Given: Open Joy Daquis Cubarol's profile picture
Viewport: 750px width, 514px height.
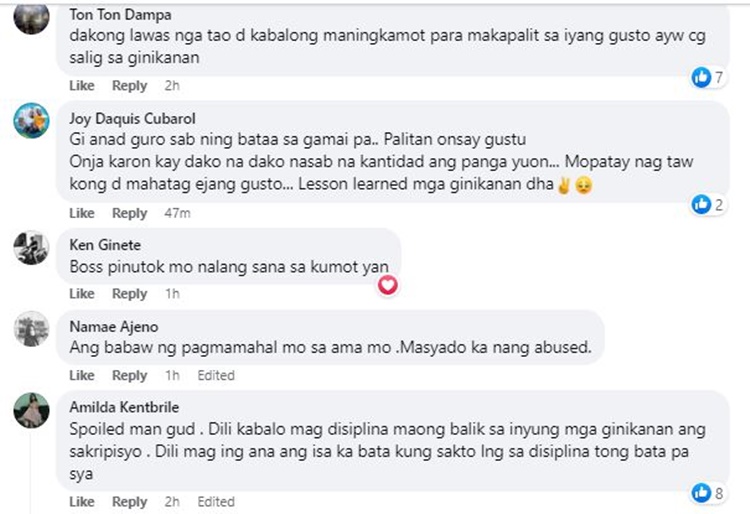Looking at the screenshot, I should coord(32,122).
